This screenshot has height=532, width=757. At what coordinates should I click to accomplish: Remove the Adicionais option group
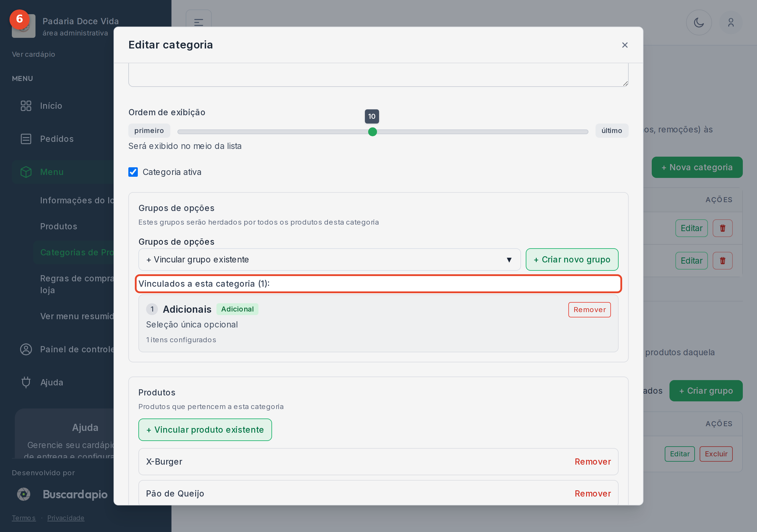pos(589,310)
